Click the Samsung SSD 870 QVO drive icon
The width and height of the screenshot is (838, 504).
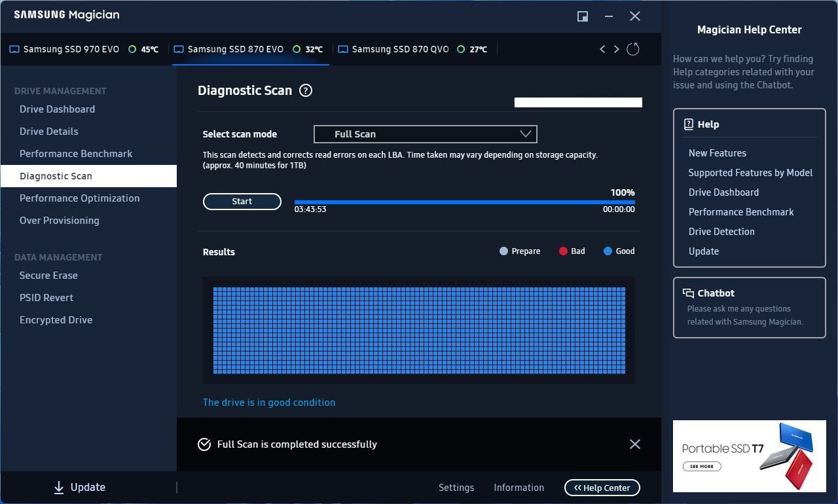coord(343,49)
